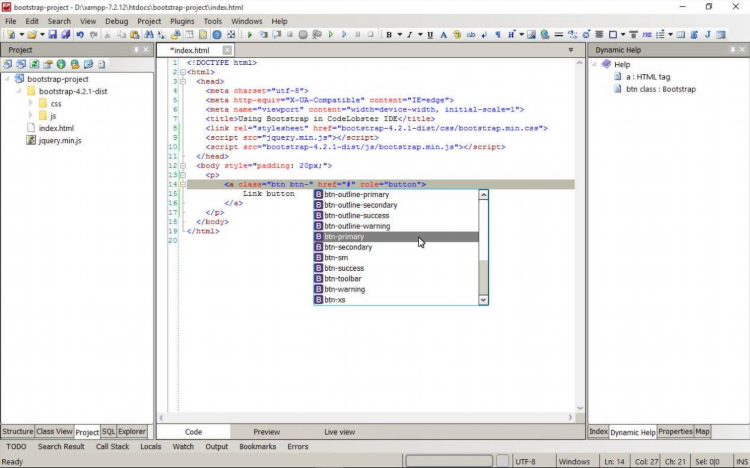This screenshot has height=468, width=750.
Task: Click the Find binoculars icon
Action: [149, 34]
